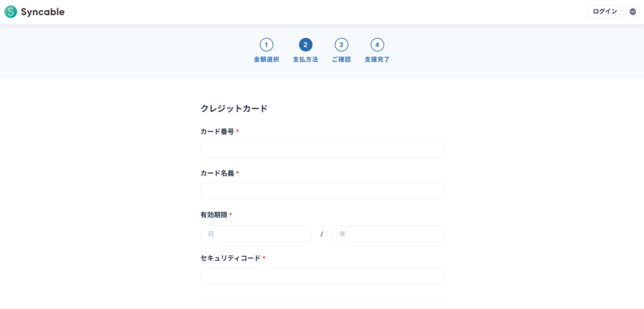Jump to the ご確認 step label

[x=341, y=60]
